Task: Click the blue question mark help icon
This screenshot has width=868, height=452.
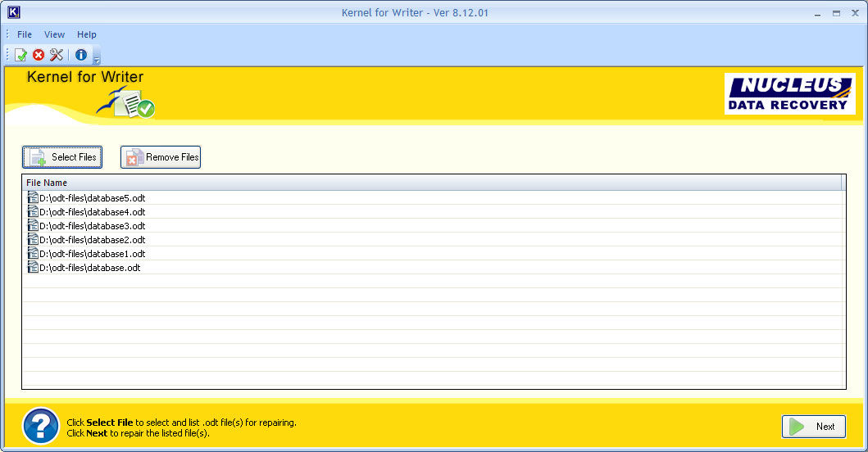Action: pyautogui.click(x=40, y=425)
